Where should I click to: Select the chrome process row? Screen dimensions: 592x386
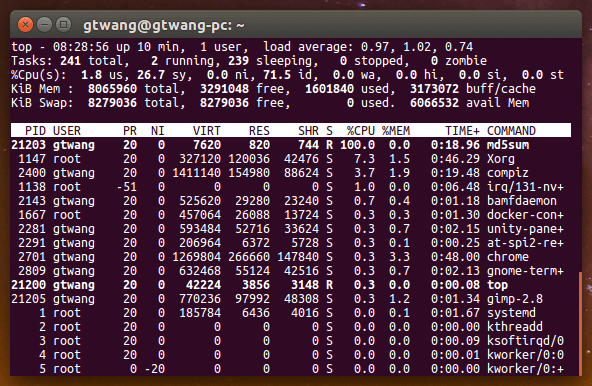(291, 257)
